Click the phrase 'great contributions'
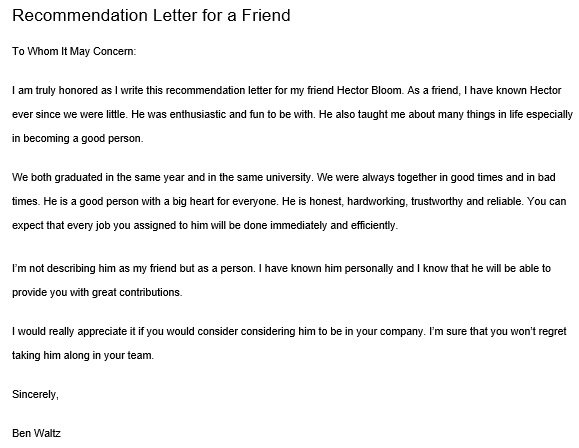This screenshot has height=448, width=579. point(136,292)
